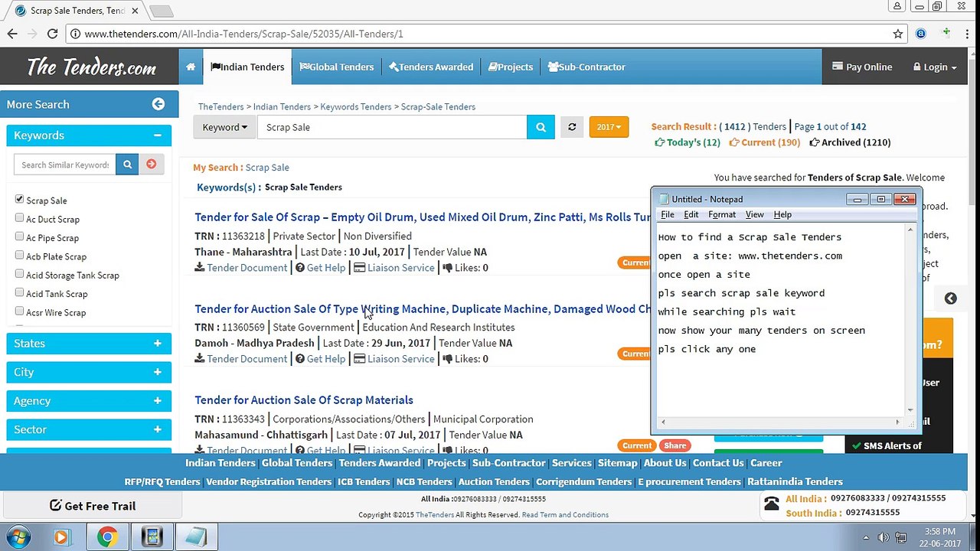Viewport: 980px width, 551px height.
Task: Click Search Similar Keywords input box
Action: click(x=65, y=164)
